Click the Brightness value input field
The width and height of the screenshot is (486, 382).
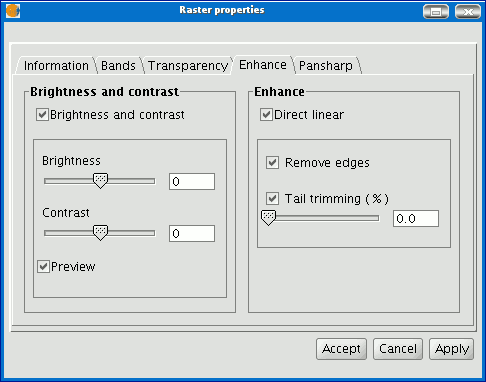[192, 181]
